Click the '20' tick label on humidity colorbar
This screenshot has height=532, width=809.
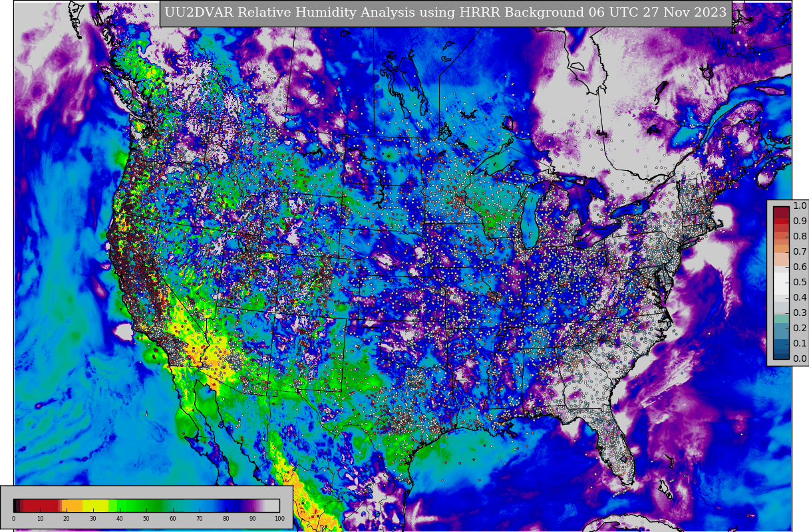pos(67,518)
